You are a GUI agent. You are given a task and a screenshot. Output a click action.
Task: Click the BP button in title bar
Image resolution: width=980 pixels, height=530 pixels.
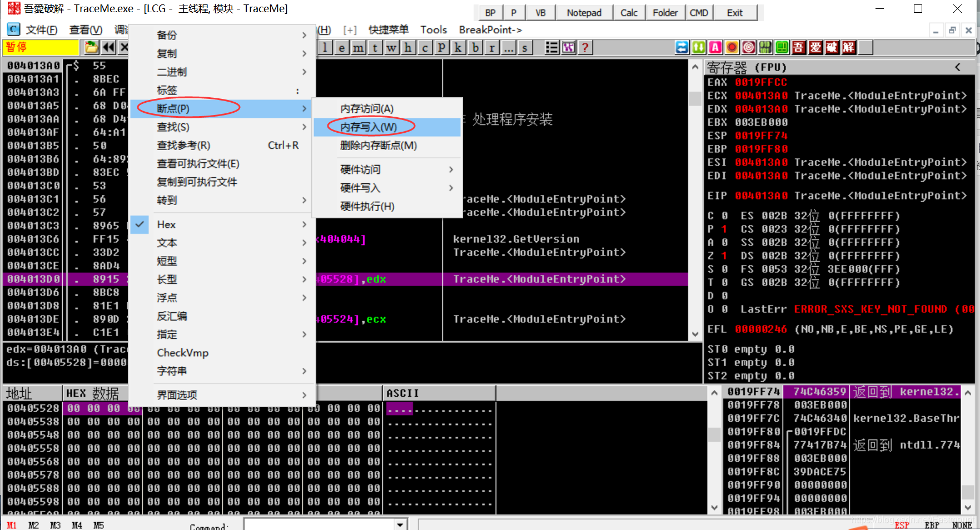point(490,13)
